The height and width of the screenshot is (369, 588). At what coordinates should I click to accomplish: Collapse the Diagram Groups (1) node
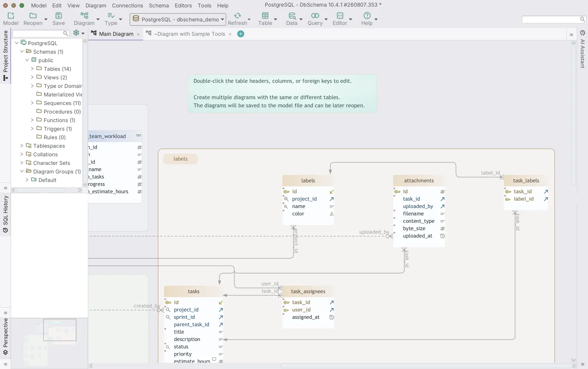click(22, 171)
